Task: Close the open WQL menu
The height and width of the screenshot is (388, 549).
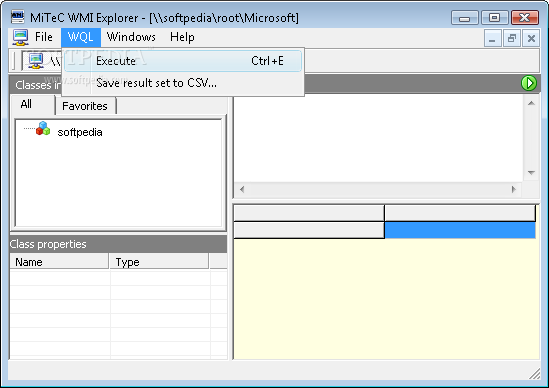Action: [81, 37]
